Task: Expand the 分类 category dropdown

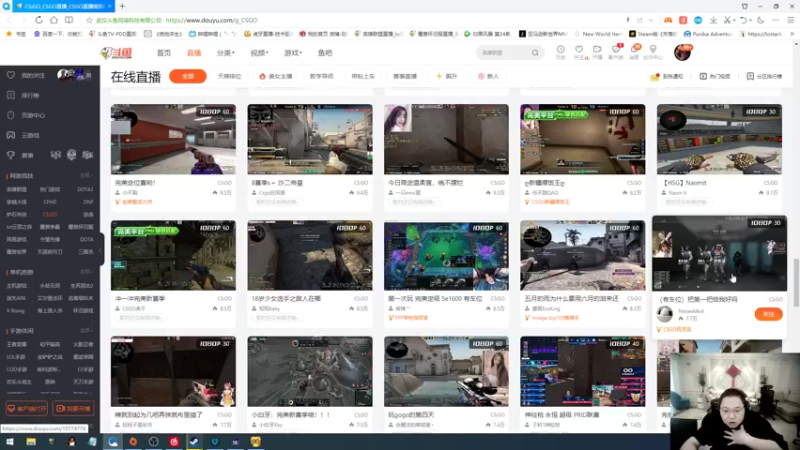Action: pos(225,53)
